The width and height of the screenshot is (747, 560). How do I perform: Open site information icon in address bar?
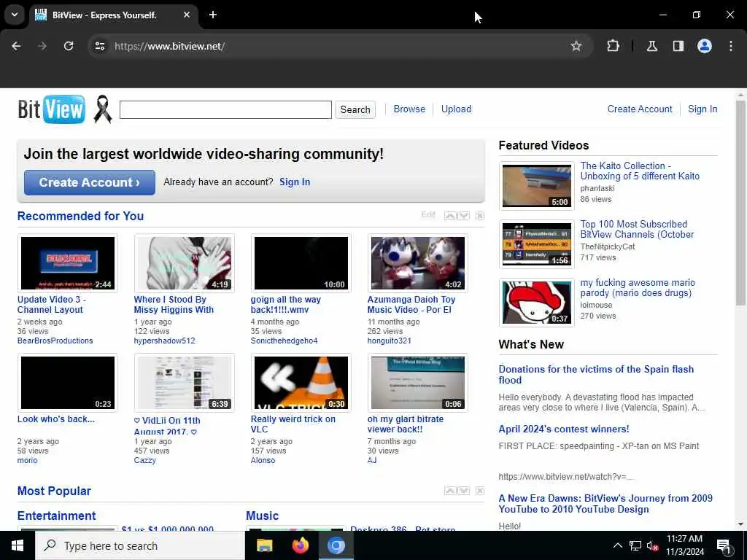pos(99,46)
